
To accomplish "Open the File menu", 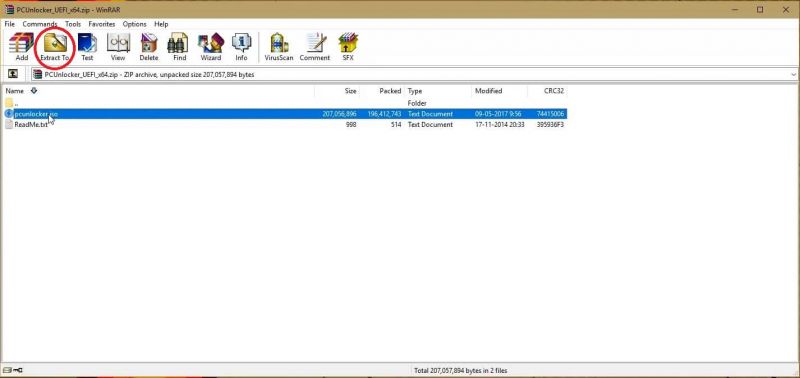I will click(10, 24).
